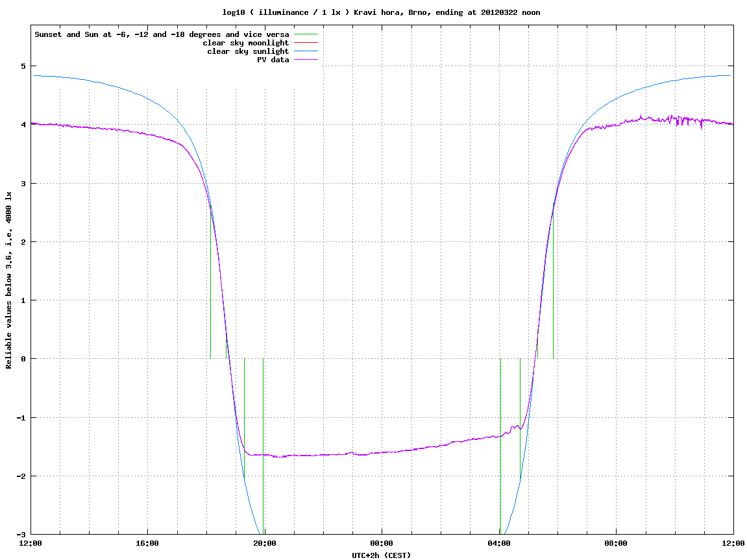The image size is (747, 560).
Task: Click the green legend line sample
Action: 306,34
